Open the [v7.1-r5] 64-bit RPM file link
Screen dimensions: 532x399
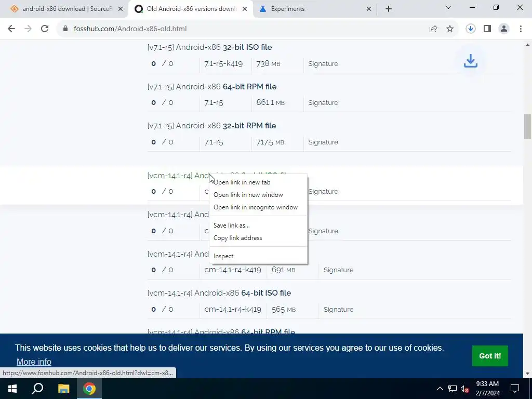click(x=212, y=87)
